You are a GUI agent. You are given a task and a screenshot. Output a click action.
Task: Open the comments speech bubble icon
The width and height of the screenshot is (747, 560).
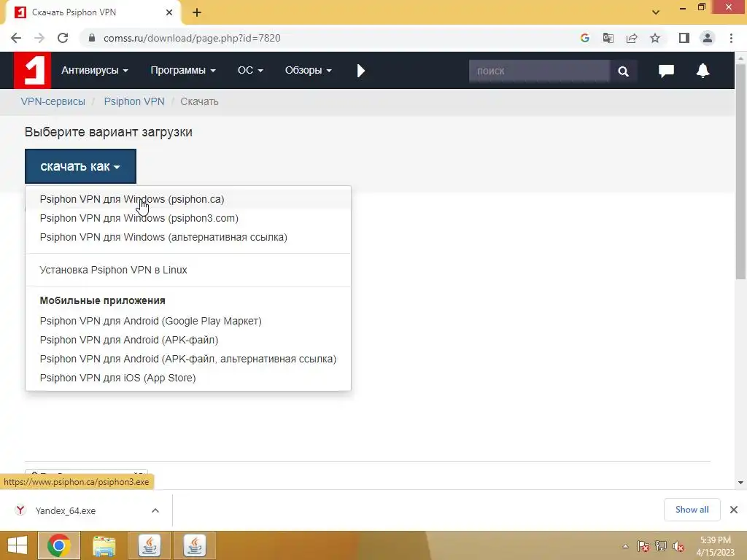[666, 71]
